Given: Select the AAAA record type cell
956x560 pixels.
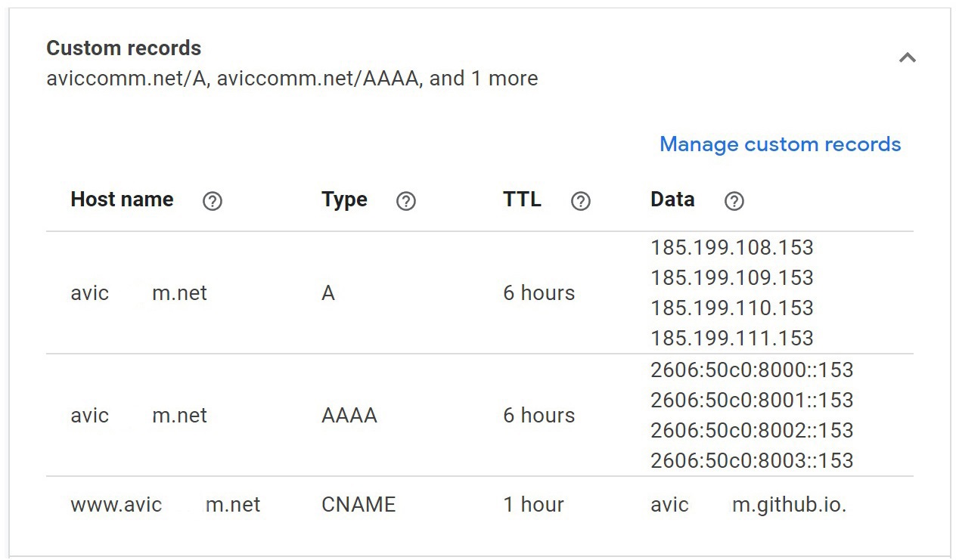Looking at the screenshot, I should click(349, 416).
